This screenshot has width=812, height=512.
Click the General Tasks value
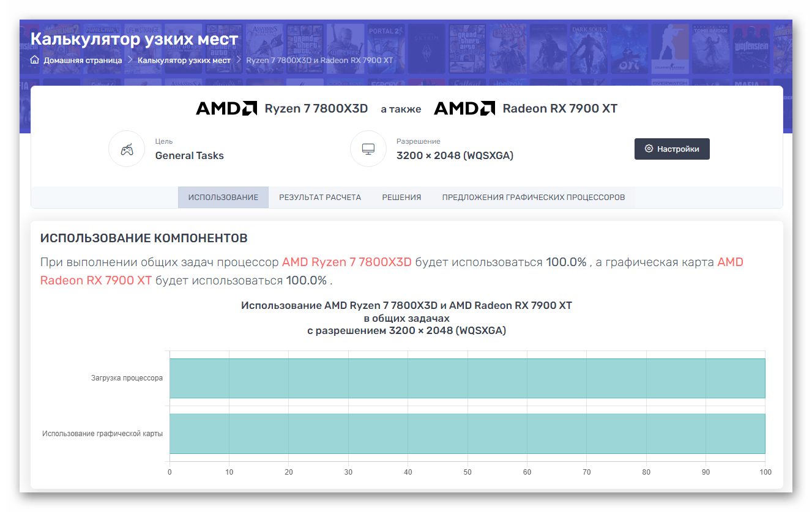coord(190,155)
